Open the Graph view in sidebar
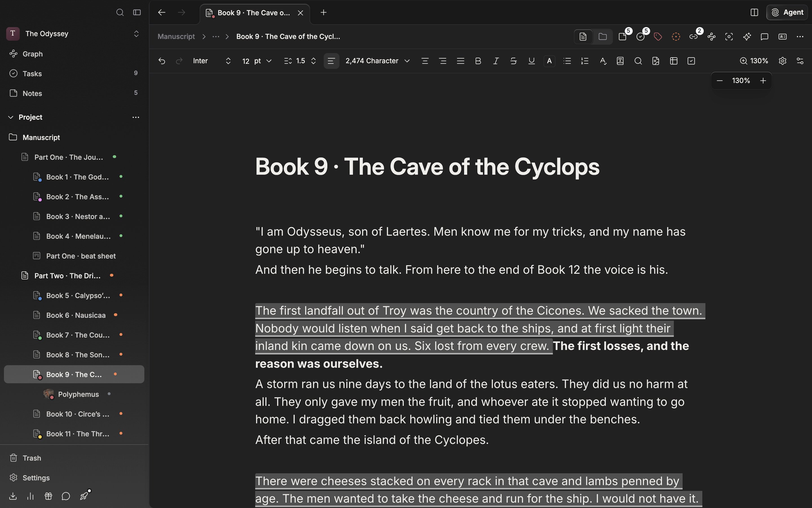This screenshot has width=812, height=508. click(x=74, y=54)
